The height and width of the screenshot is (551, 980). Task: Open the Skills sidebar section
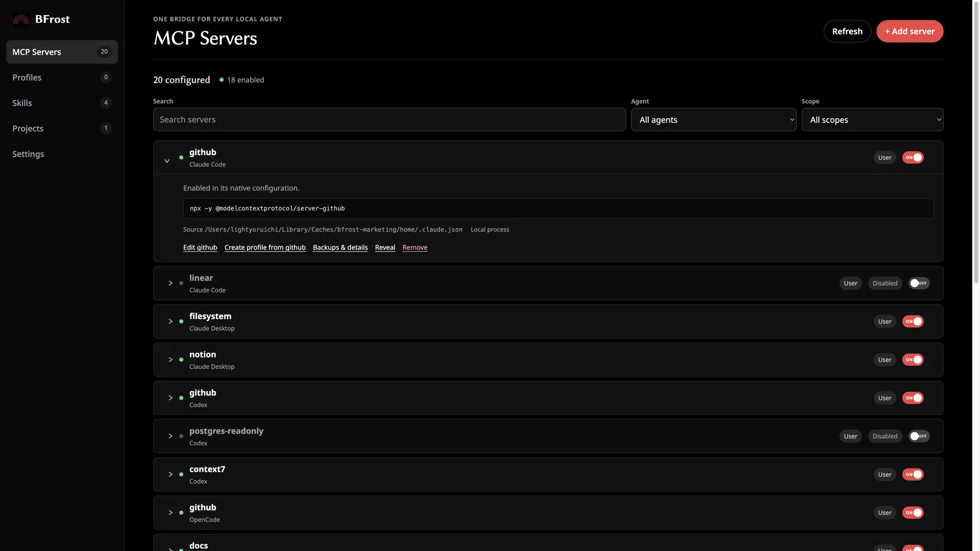(x=62, y=103)
